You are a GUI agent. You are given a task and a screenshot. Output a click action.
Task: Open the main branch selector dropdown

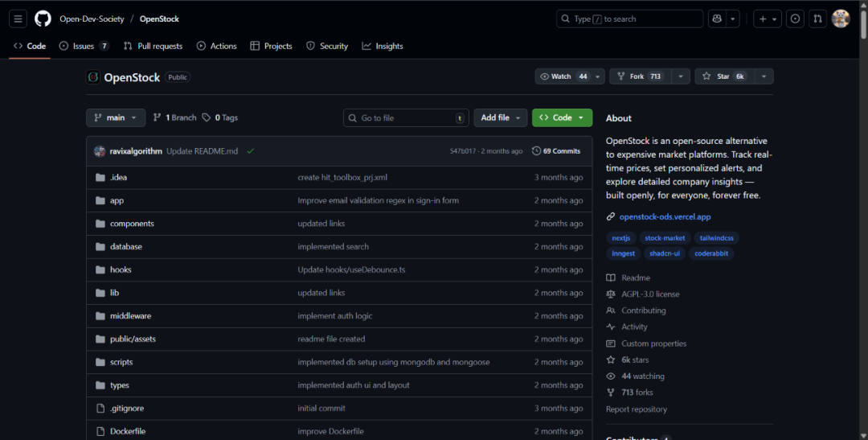point(116,117)
